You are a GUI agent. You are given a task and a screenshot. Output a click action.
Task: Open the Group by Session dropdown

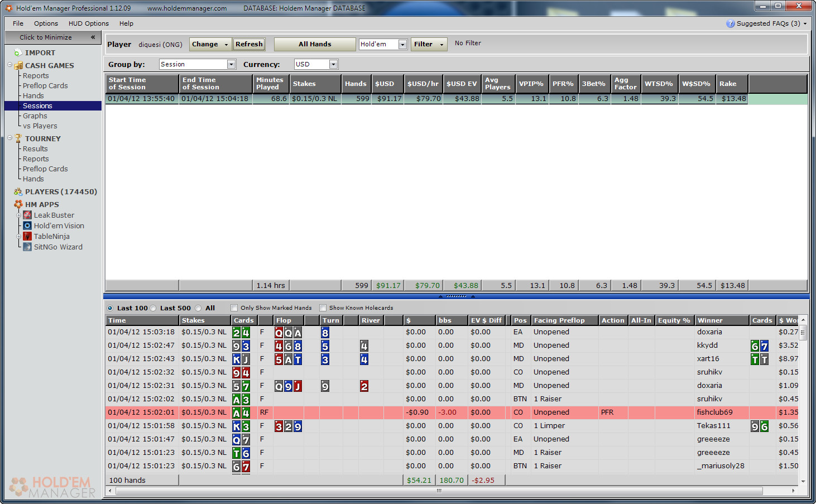pyautogui.click(x=231, y=64)
